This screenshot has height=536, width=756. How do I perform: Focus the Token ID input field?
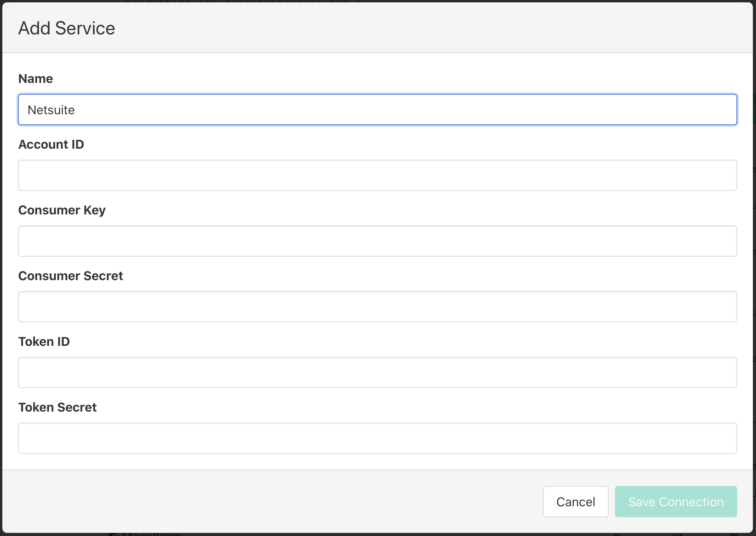coord(377,372)
